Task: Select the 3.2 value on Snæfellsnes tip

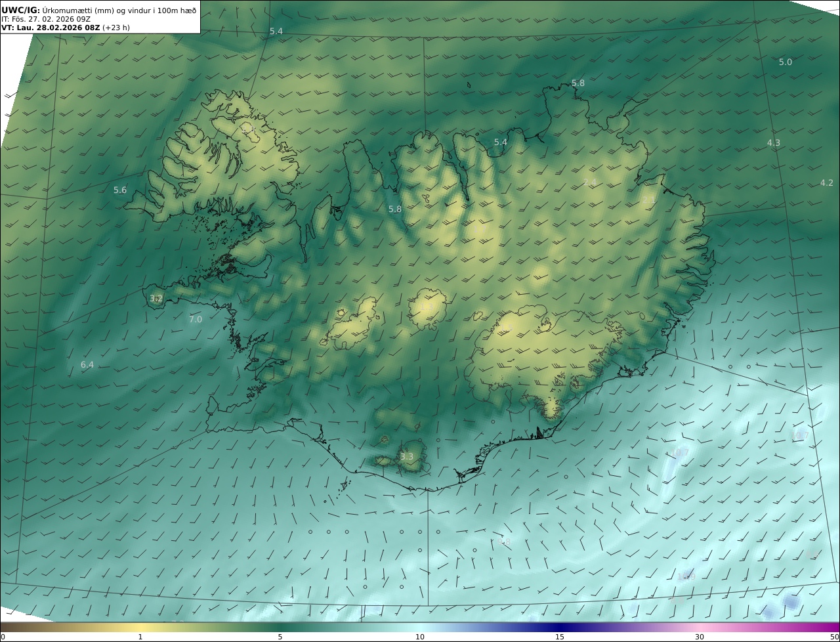Action: [156, 299]
